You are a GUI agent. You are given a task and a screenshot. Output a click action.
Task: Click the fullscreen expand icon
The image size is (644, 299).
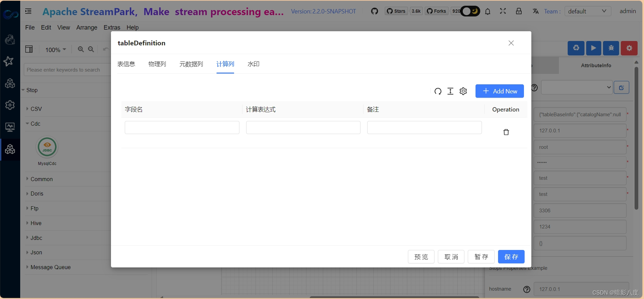pyautogui.click(x=503, y=11)
